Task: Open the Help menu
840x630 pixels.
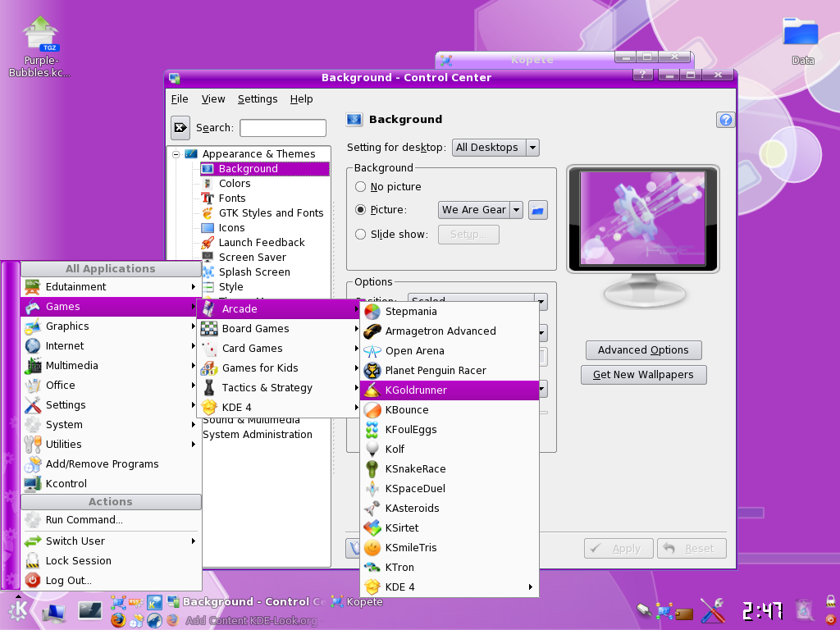Action: pyautogui.click(x=302, y=99)
